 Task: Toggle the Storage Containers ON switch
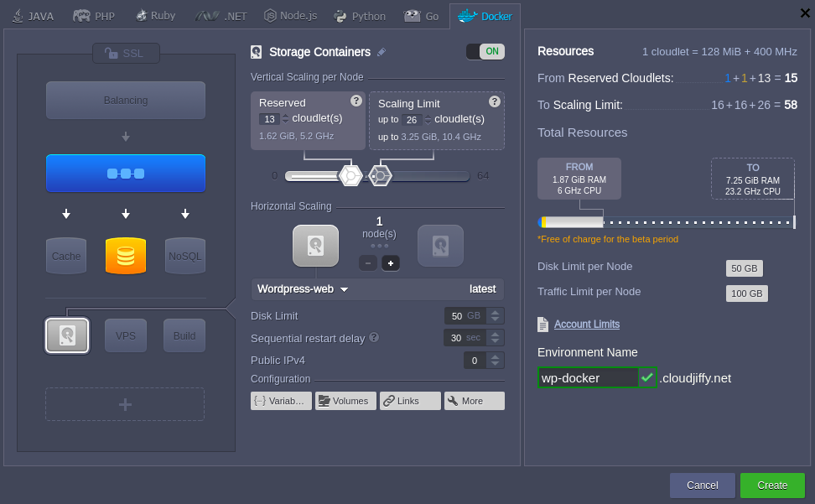(485, 52)
